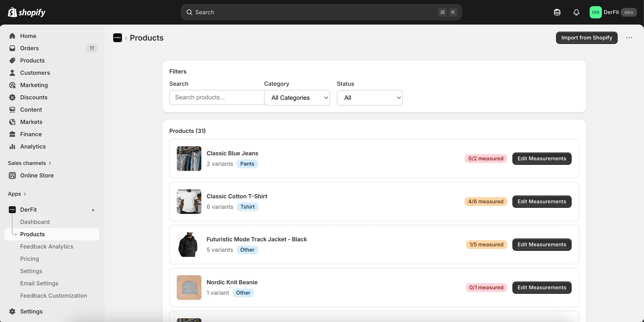The height and width of the screenshot is (322, 644).
Task: Open Feedback Customization page
Action: [53, 296]
